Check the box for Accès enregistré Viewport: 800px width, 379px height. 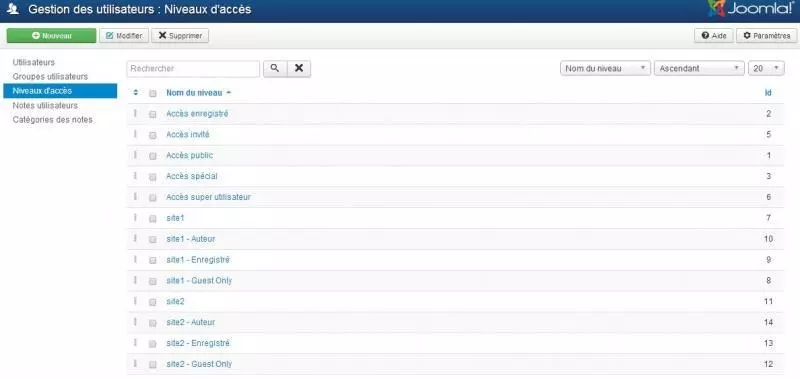[x=153, y=114]
